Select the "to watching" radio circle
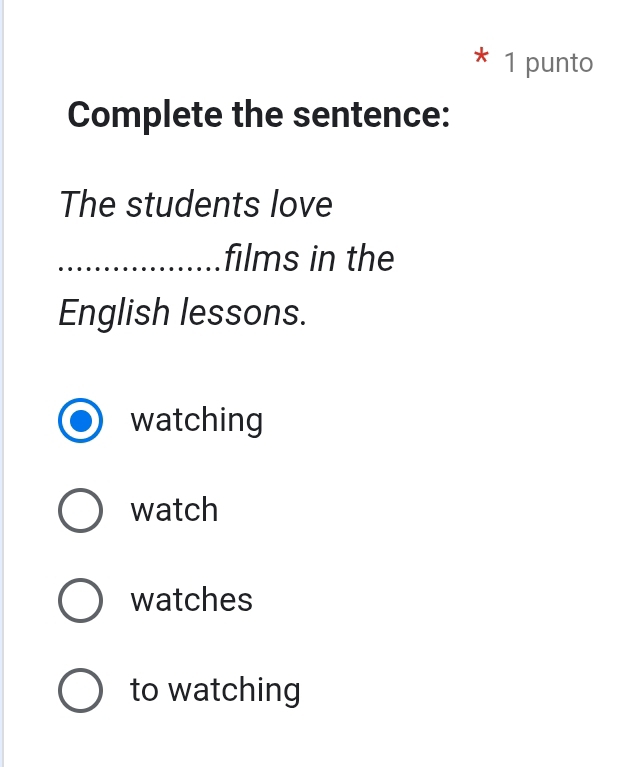 tap(80, 691)
